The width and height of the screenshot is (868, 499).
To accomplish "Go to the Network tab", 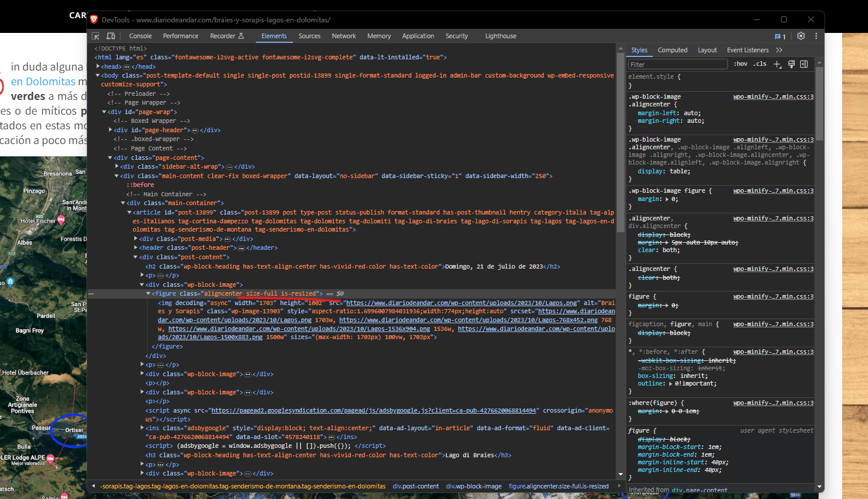I will [x=344, y=36].
